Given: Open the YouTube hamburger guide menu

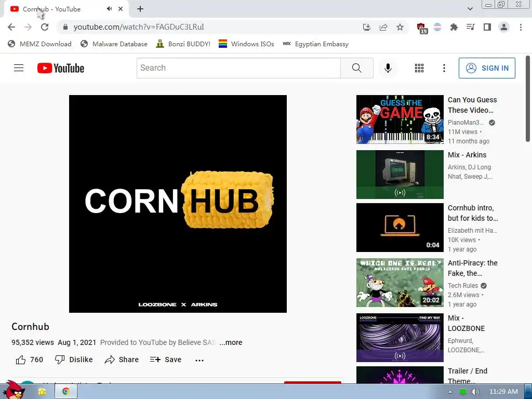Looking at the screenshot, I should click(19, 68).
